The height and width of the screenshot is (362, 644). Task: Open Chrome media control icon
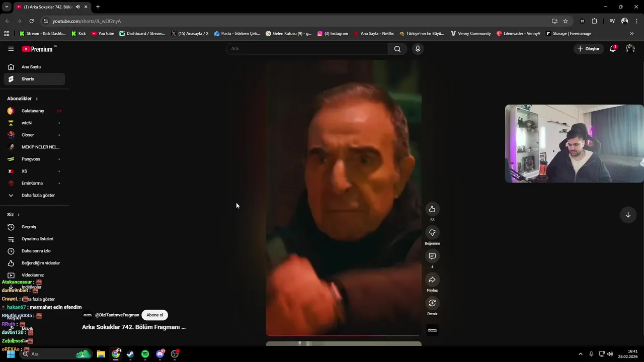pos(612,21)
